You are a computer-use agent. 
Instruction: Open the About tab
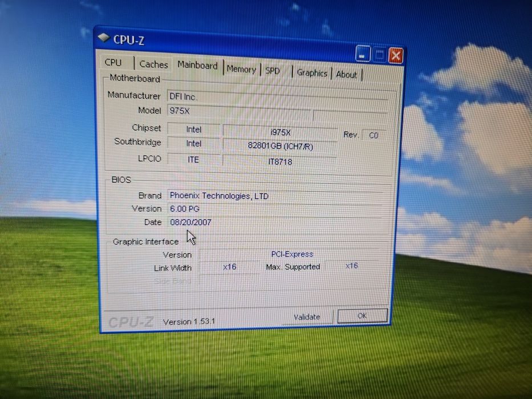click(x=347, y=74)
